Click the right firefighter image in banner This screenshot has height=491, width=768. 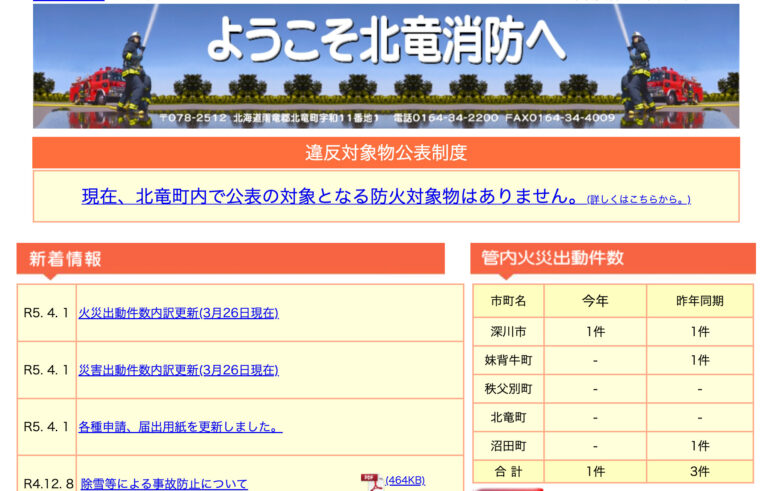coord(639,68)
